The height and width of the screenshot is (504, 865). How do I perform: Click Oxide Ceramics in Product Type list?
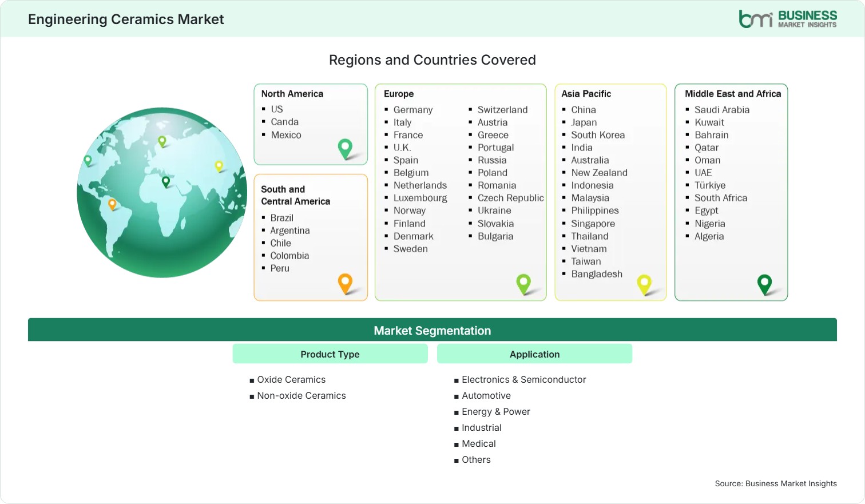(x=291, y=379)
